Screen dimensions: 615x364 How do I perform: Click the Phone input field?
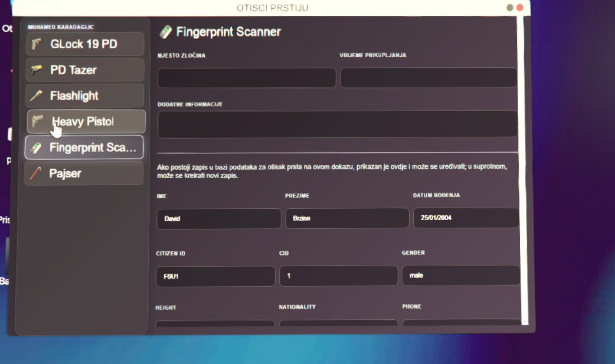(x=462, y=323)
